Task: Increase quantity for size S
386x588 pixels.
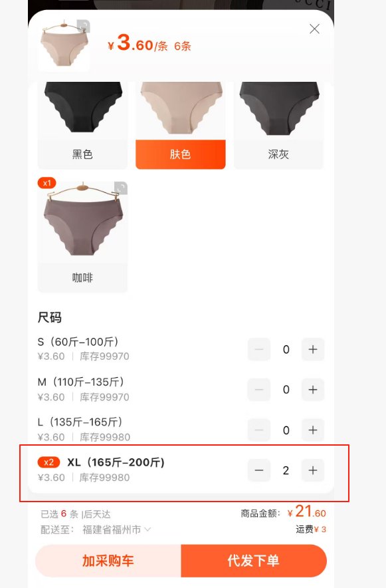Action: click(313, 349)
